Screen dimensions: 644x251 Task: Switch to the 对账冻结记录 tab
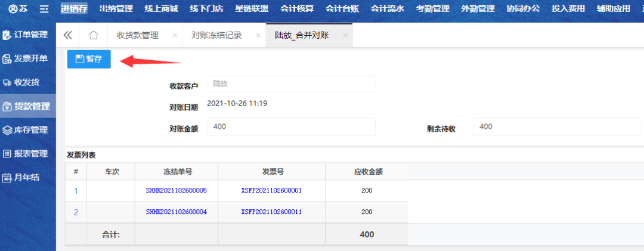[x=216, y=35]
